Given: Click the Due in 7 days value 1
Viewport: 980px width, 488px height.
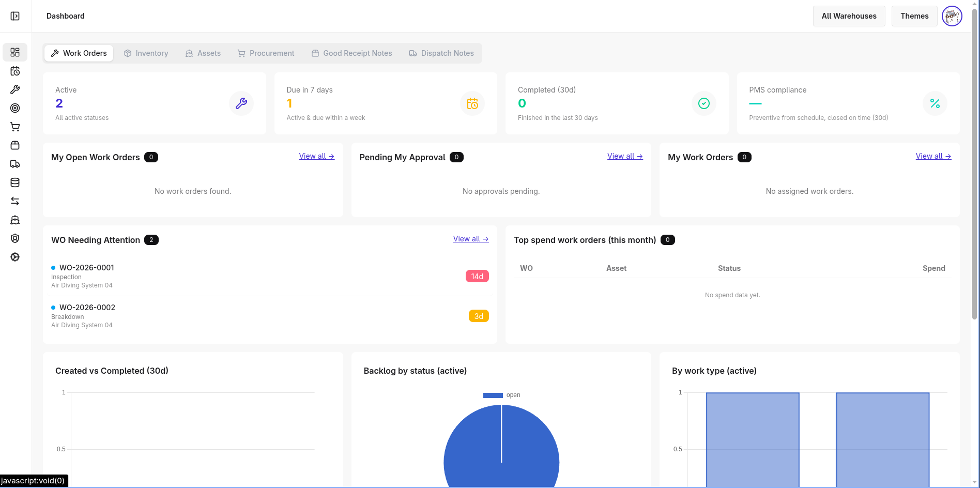Looking at the screenshot, I should (x=289, y=103).
